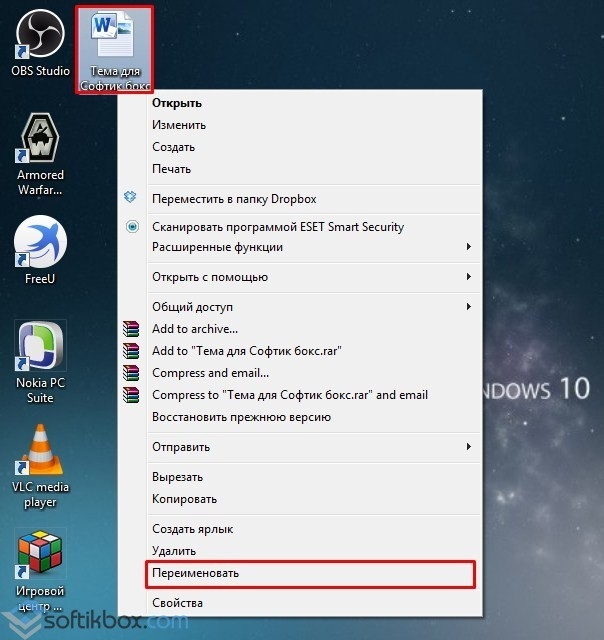Expand the Расширенные функции submenu arrow
The image size is (604, 640).
point(469,247)
